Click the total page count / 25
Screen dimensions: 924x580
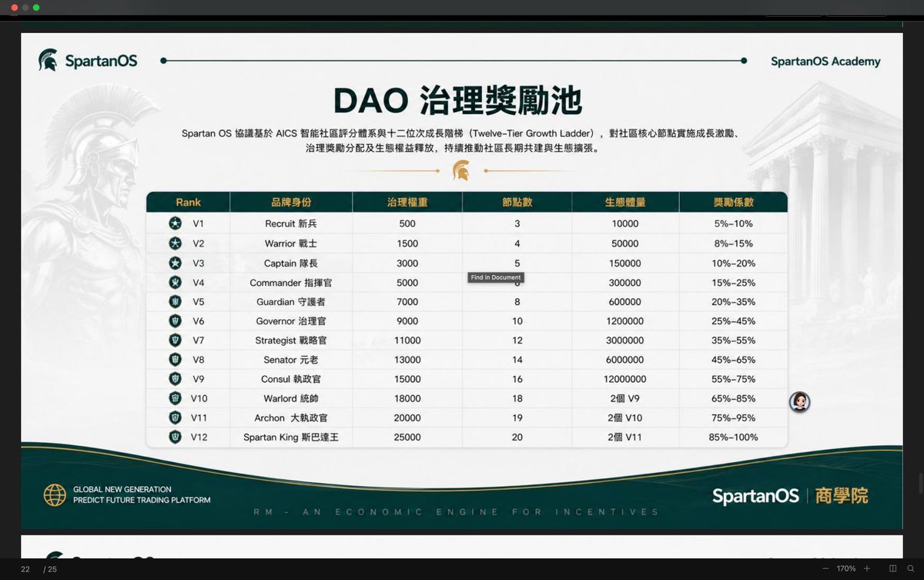coord(50,569)
